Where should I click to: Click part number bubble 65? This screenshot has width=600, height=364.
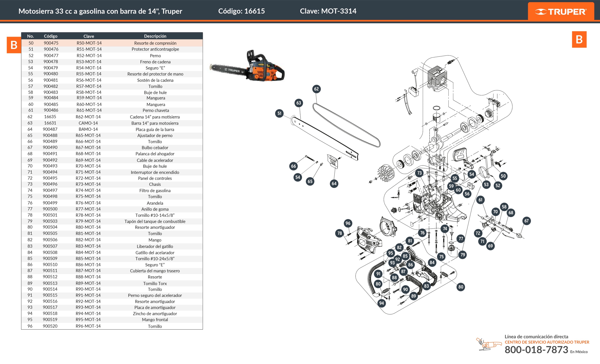[x=310, y=181]
